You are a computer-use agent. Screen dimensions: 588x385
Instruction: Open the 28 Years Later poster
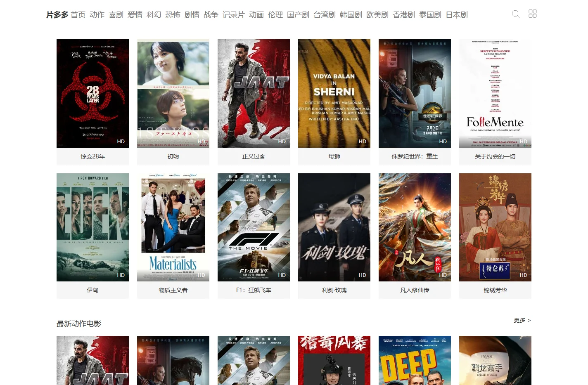92,93
